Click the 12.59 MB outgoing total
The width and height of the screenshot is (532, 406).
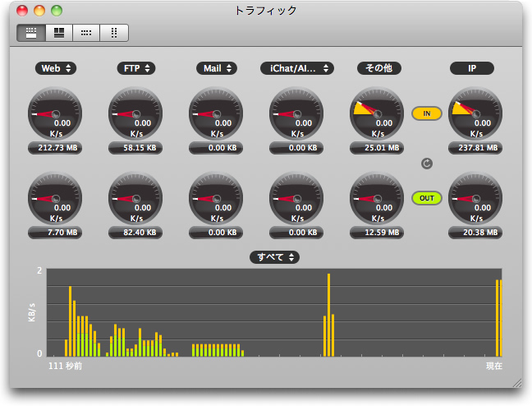[x=377, y=233]
